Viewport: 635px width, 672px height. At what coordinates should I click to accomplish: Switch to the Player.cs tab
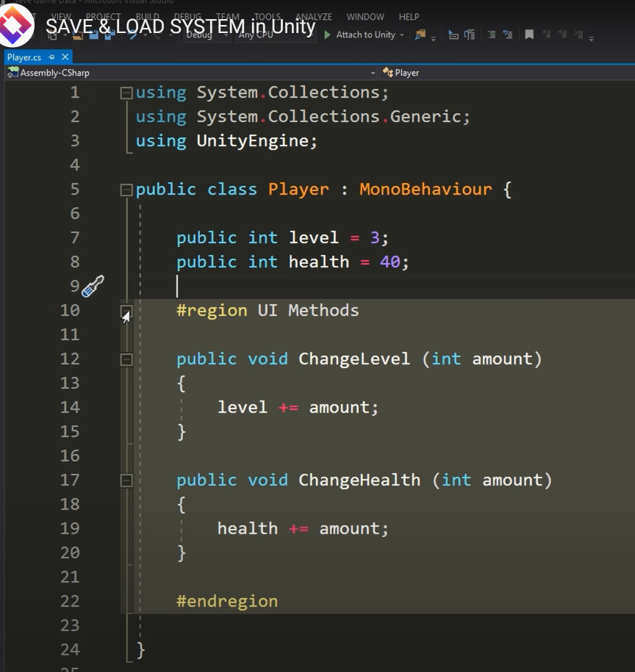pos(26,57)
